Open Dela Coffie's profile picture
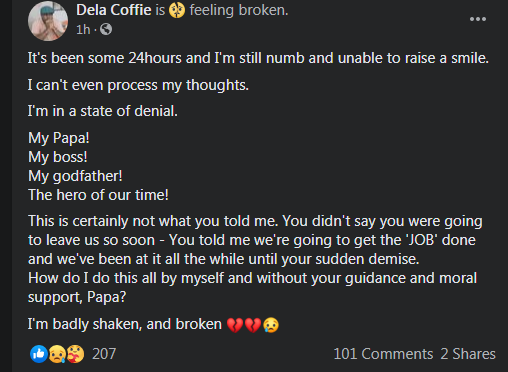The width and height of the screenshot is (508, 372). [x=48, y=21]
